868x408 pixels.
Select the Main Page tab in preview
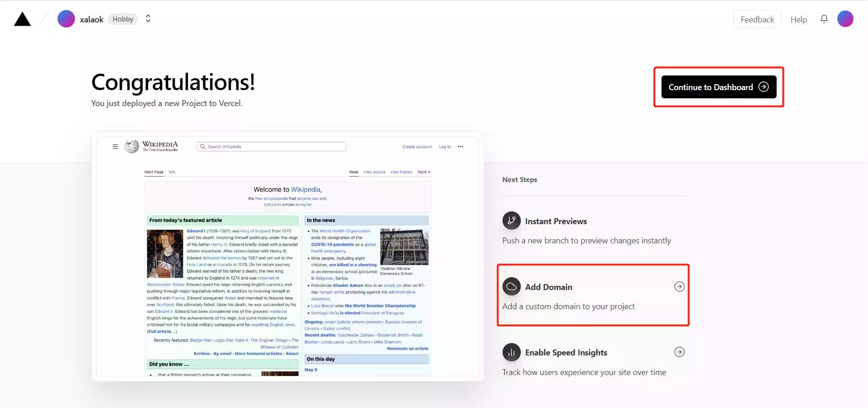154,172
